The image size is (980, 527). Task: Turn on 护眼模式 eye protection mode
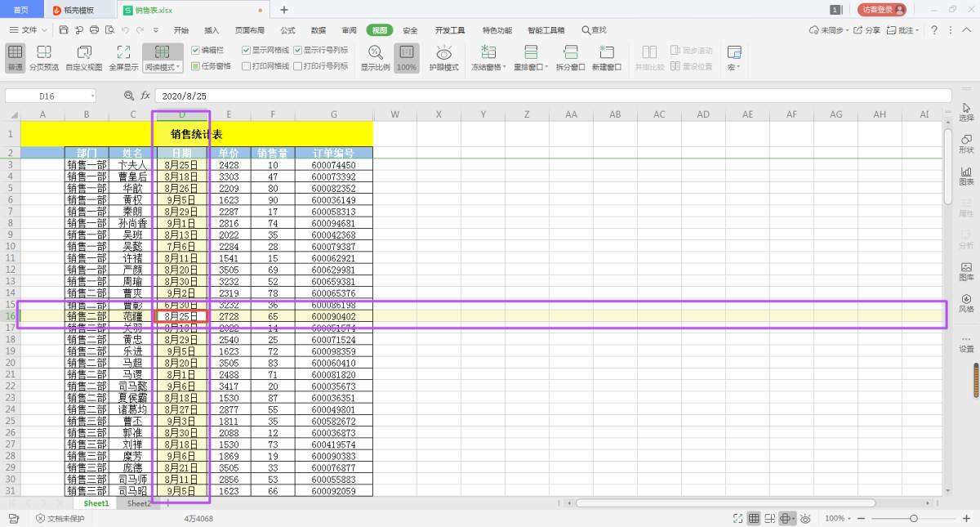(x=443, y=53)
